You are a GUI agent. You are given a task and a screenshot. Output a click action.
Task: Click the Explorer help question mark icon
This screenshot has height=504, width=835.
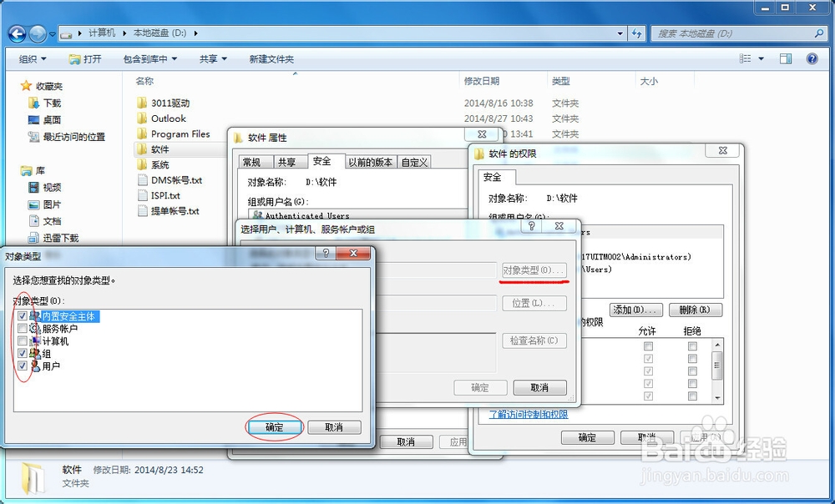[811, 58]
